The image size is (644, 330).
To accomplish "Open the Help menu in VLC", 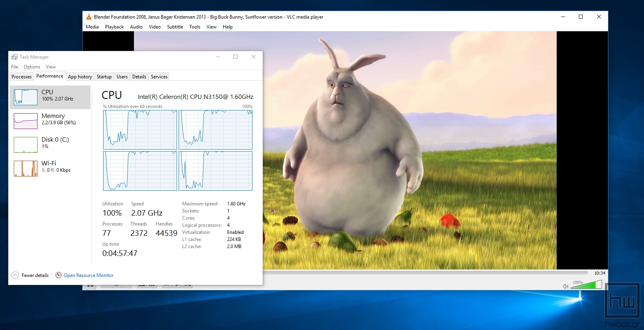I will [x=228, y=27].
